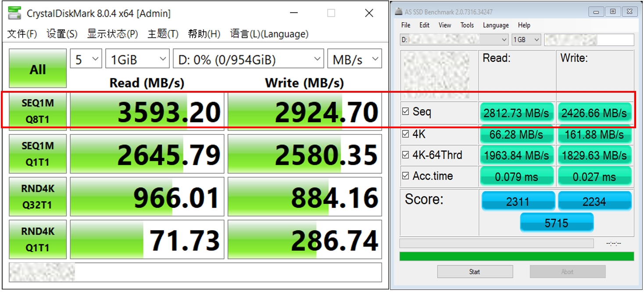This screenshot has height=293, width=644.
Task: Open the 主题(T) menu in CrystalDiskMark
Action: [x=163, y=34]
